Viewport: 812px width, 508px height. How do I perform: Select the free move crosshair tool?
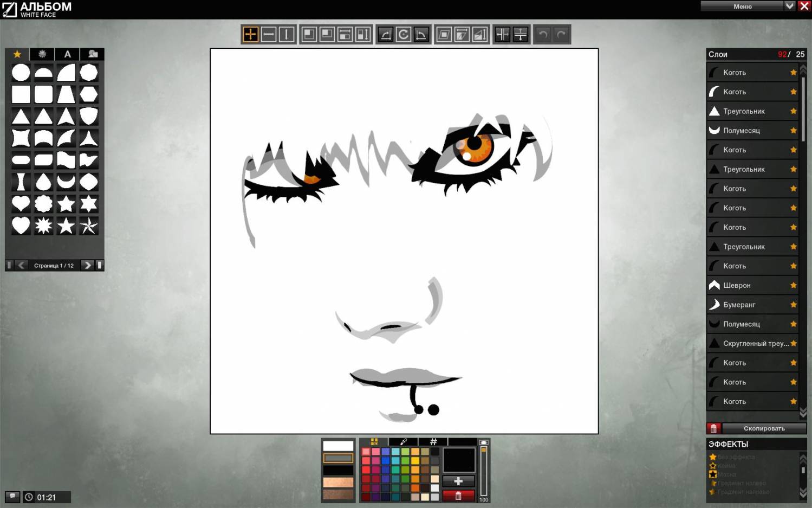click(x=250, y=35)
